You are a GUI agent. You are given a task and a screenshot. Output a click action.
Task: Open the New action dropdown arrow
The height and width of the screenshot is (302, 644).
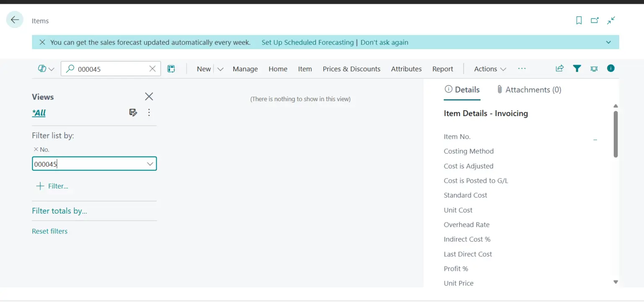tap(220, 69)
